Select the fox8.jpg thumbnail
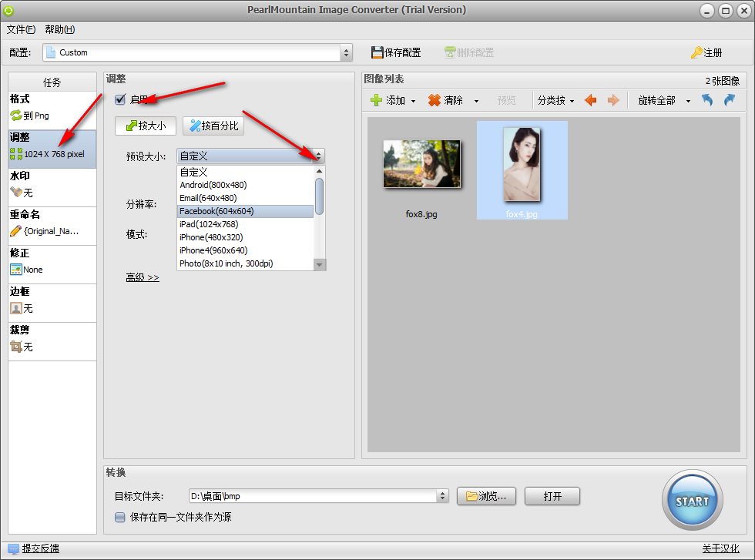This screenshot has height=560, width=755. [x=422, y=164]
